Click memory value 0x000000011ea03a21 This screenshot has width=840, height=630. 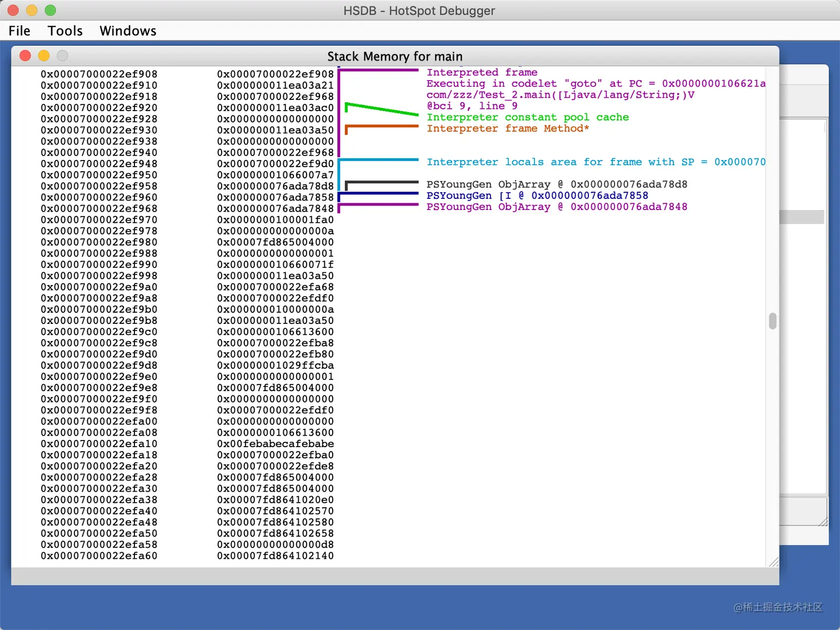[276, 86]
